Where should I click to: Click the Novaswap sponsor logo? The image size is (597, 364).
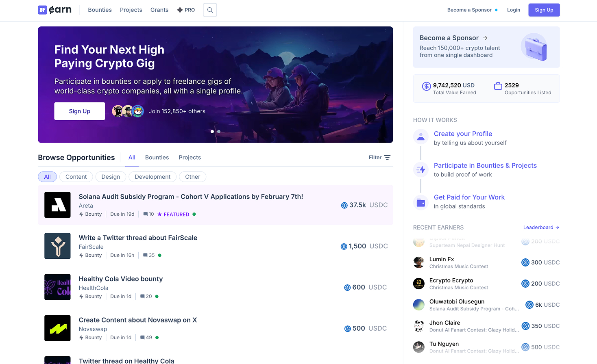click(57, 328)
